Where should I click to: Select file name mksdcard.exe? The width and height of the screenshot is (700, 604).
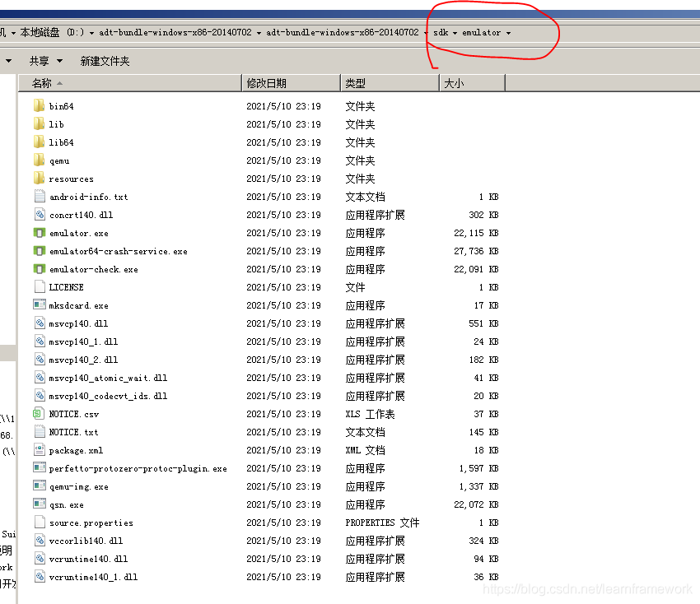pyautogui.click(x=78, y=305)
